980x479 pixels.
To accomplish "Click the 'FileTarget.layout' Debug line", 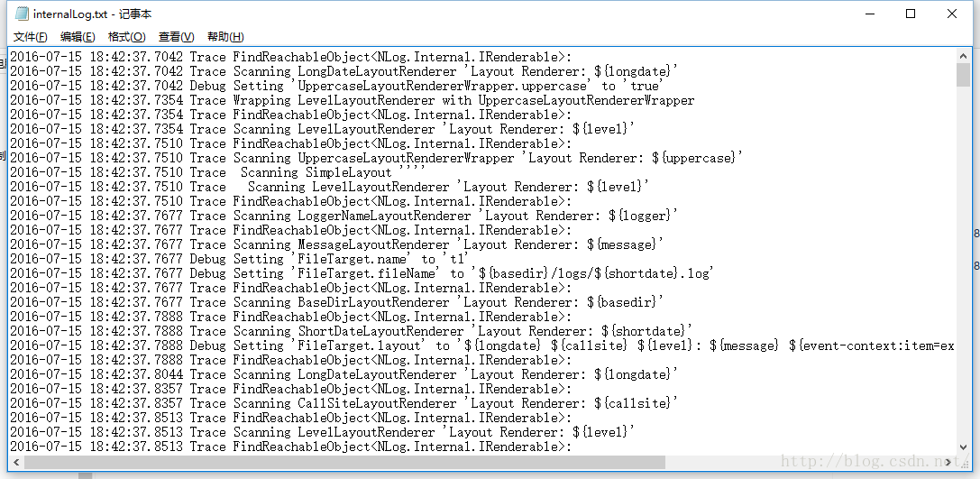I will tap(482, 345).
